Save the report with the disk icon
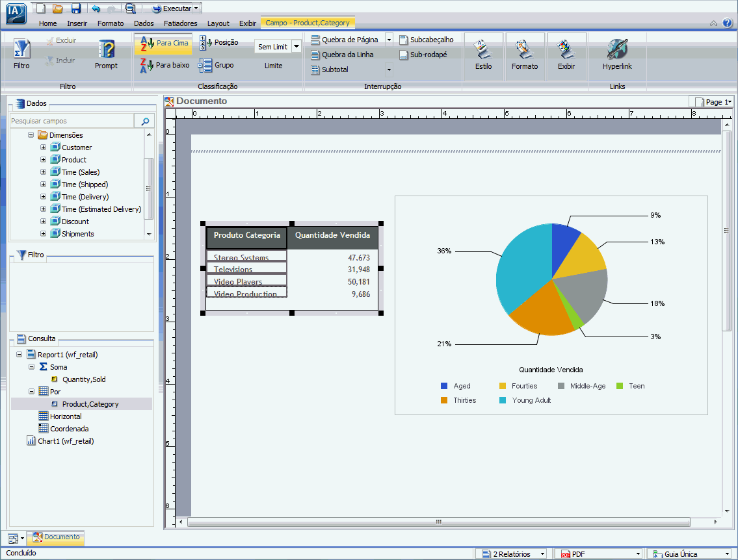This screenshot has height=560, width=738. point(76,8)
